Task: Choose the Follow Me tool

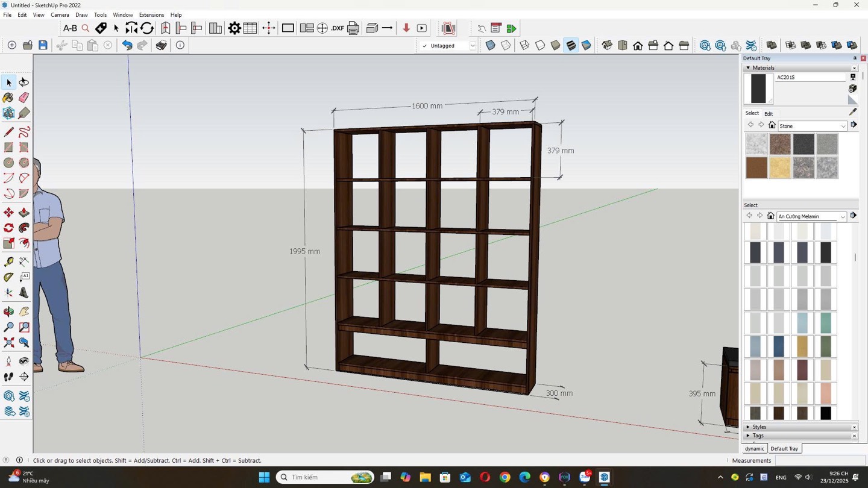Action: point(24,228)
